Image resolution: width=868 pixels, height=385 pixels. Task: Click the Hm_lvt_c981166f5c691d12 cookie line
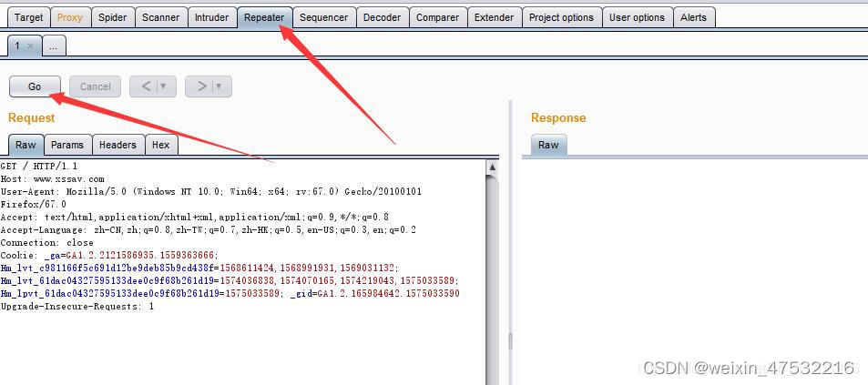coord(199,268)
